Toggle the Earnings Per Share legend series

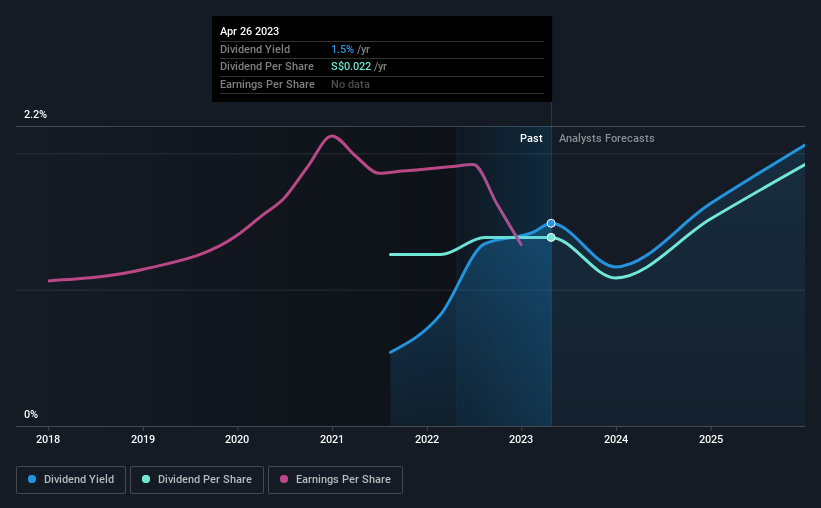[335, 479]
